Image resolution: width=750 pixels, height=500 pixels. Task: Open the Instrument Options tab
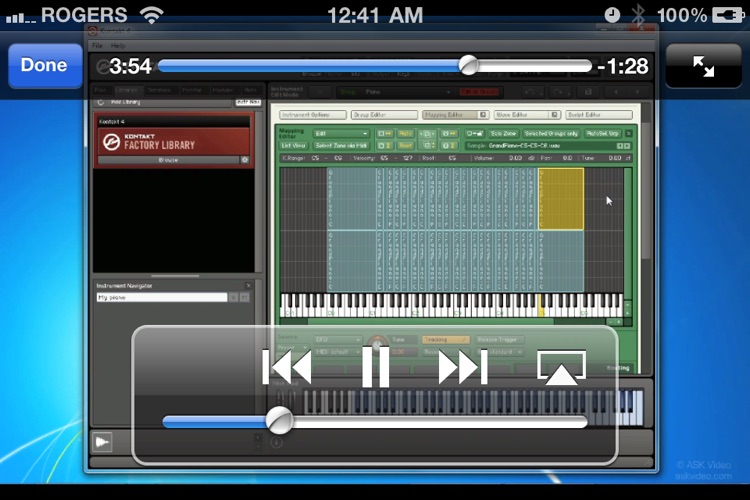coord(313,115)
